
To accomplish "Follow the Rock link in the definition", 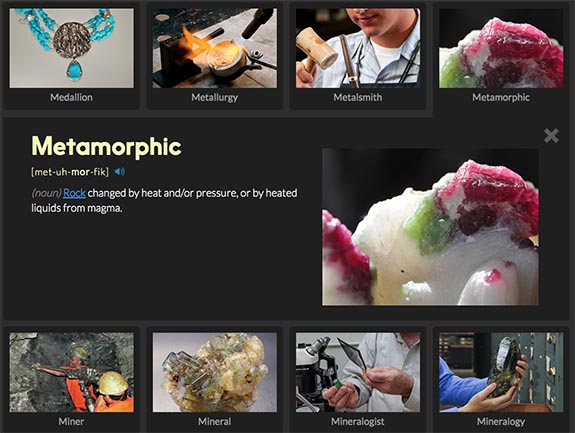I will [x=74, y=193].
